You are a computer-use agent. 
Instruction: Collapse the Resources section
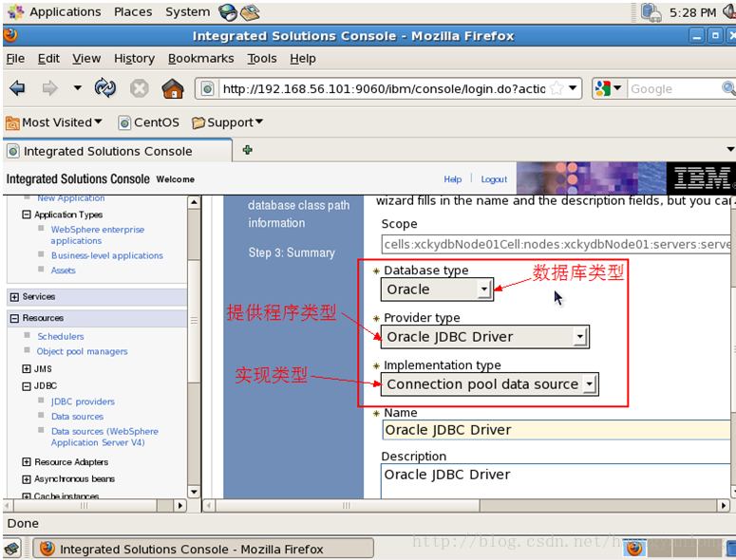click(x=14, y=318)
